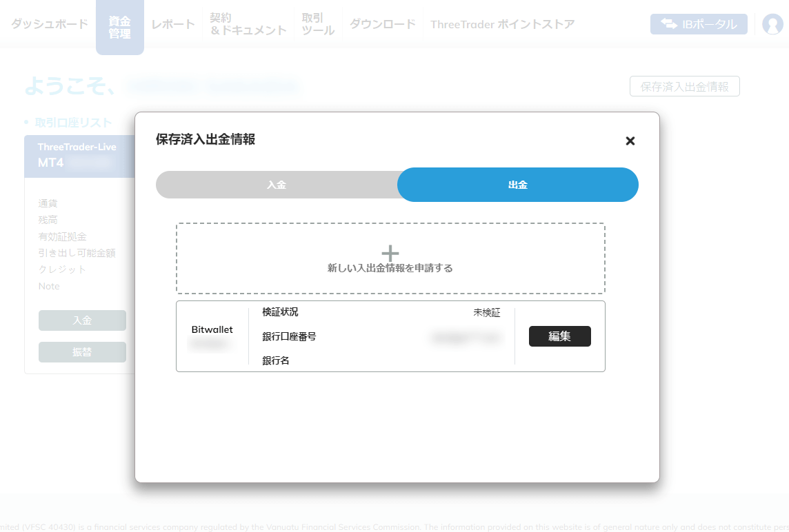Click the 編集 button for Bitwallet
The width and height of the screenshot is (789, 532).
click(559, 336)
